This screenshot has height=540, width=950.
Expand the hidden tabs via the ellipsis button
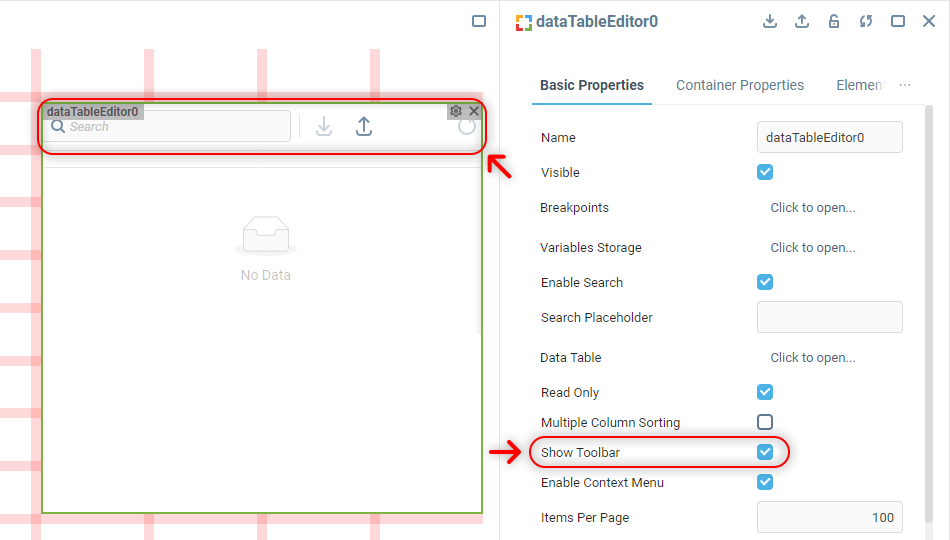pyautogui.click(x=905, y=85)
